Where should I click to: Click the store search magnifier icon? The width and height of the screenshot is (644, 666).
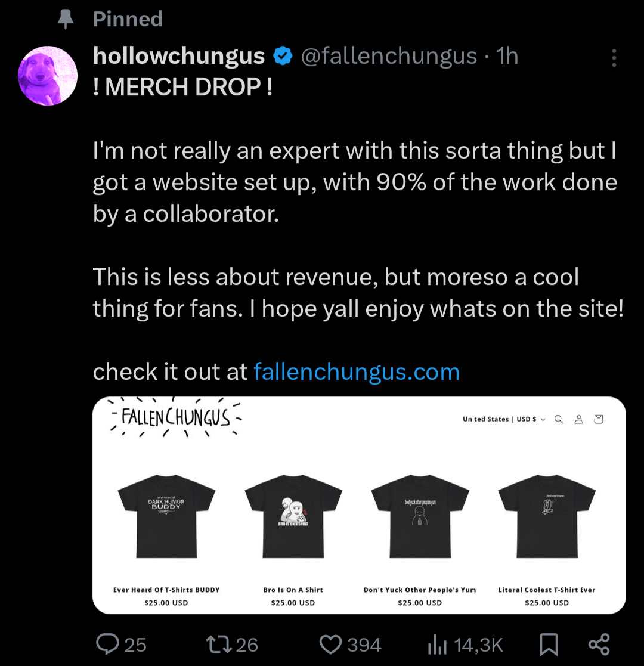[x=559, y=419]
